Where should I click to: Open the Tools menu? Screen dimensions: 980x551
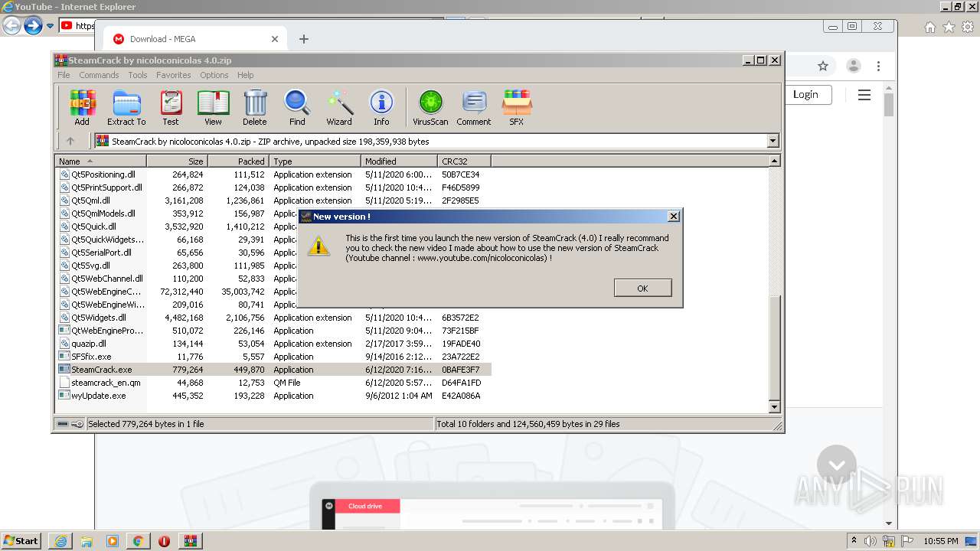(138, 75)
